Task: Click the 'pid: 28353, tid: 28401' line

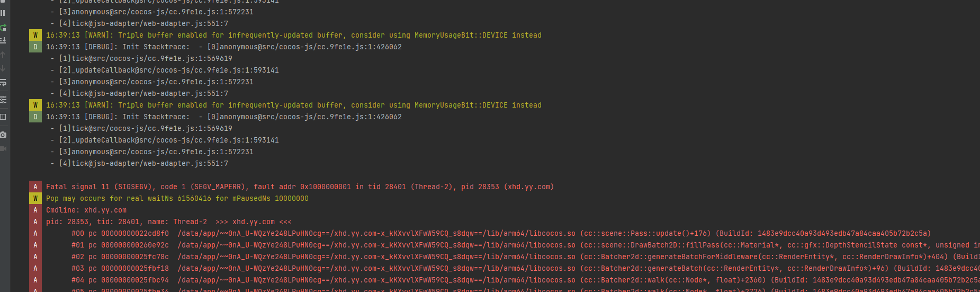Action: pyautogui.click(x=168, y=222)
